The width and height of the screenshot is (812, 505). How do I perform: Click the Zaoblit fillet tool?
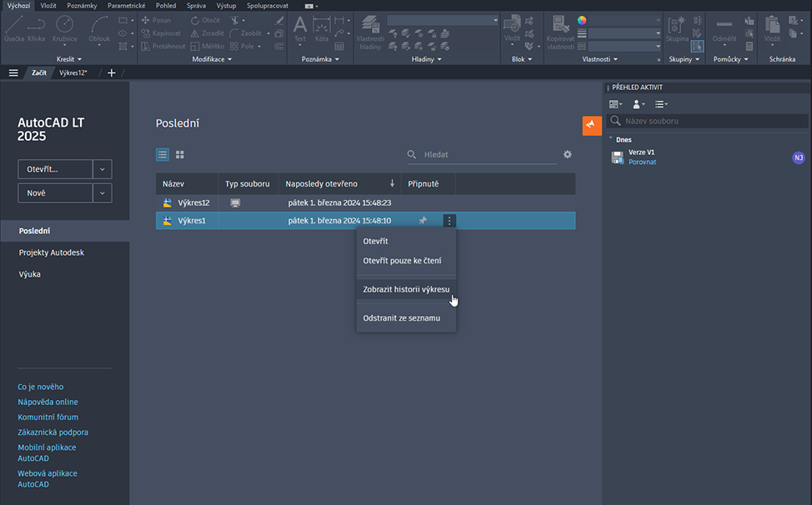[245, 33]
